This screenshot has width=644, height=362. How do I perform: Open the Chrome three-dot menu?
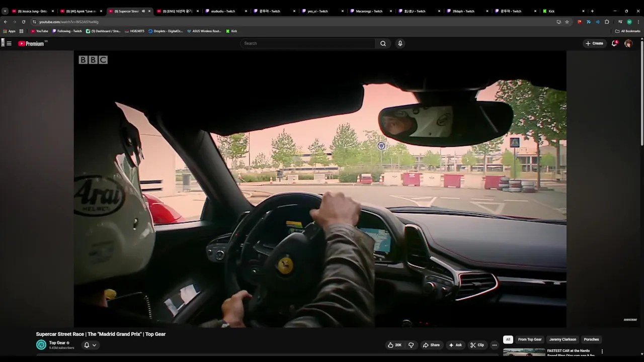click(638, 22)
